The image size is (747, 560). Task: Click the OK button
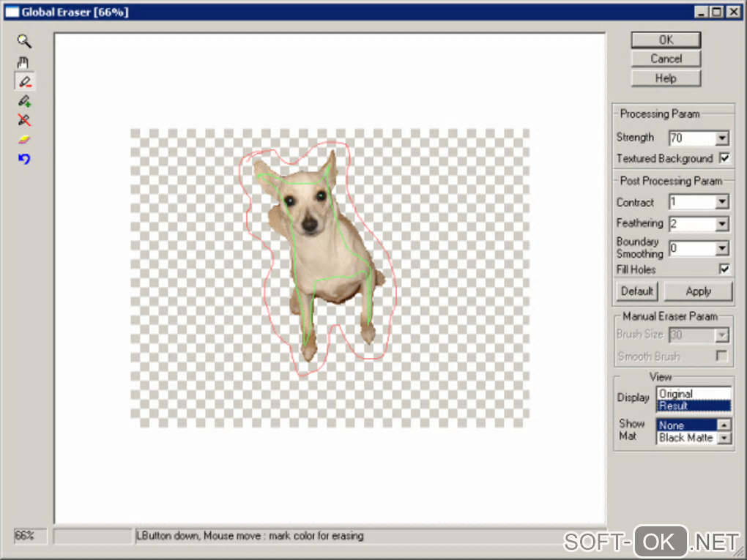pyautogui.click(x=666, y=40)
